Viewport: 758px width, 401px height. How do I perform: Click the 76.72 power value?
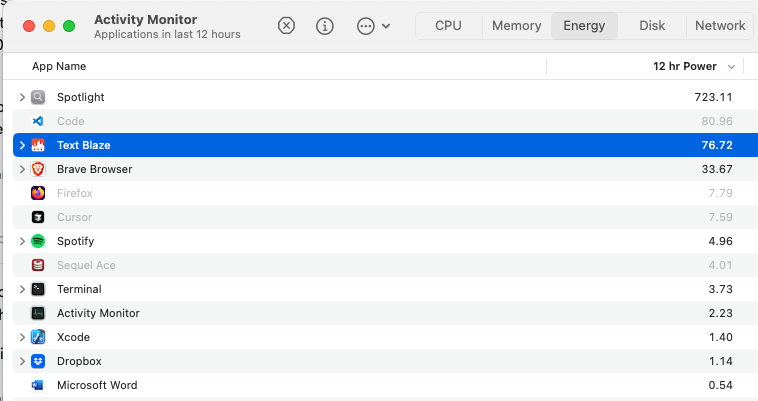tap(717, 145)
